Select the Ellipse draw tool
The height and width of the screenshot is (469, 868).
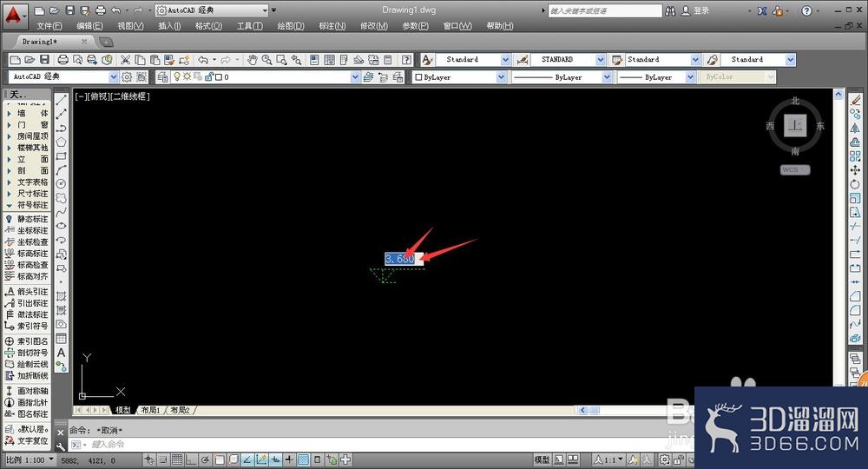(61, 226)
